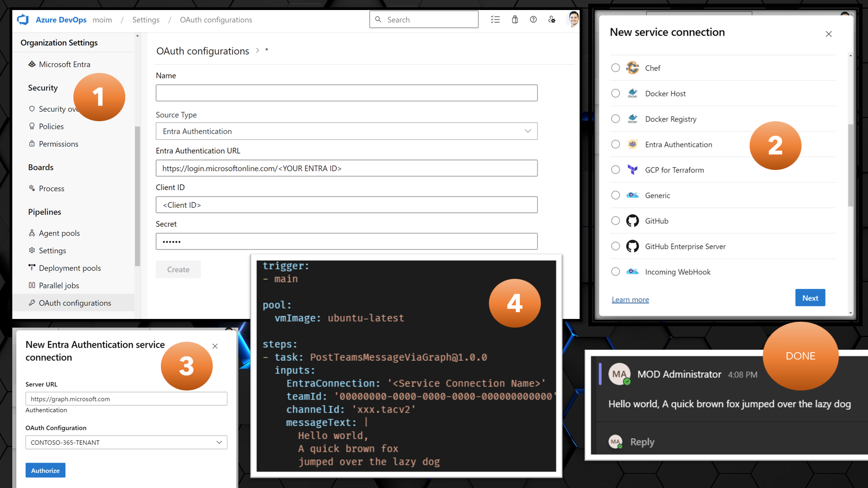The width and height of the screenshot is (868, 488).
Task: Open the user profile avatar
Action: coord(573,19)
